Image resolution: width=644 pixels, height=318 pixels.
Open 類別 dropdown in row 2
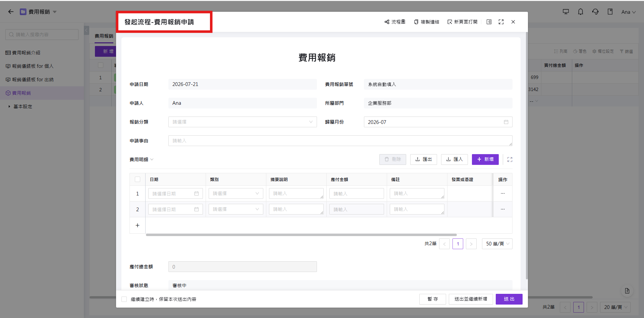236,209
